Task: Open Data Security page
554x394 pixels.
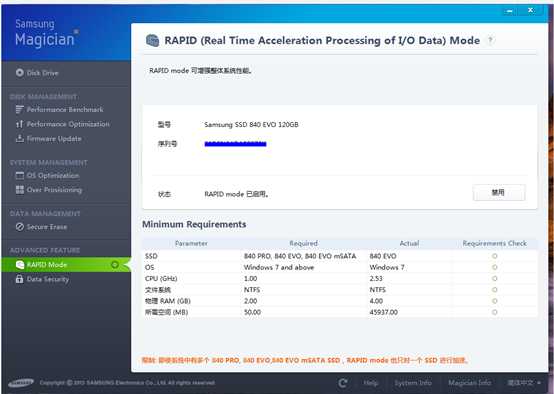Action: (42, 279)
